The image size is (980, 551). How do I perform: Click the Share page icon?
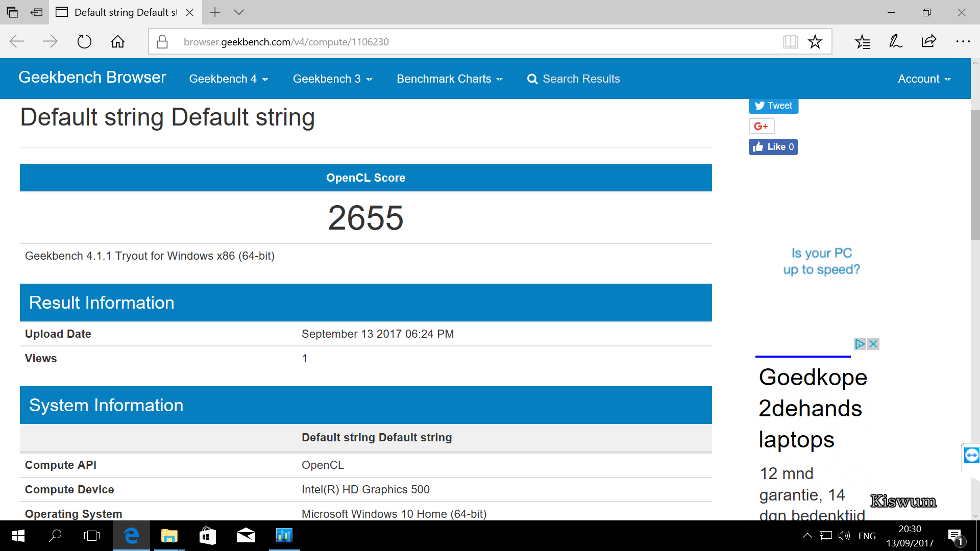click(929, 41)
